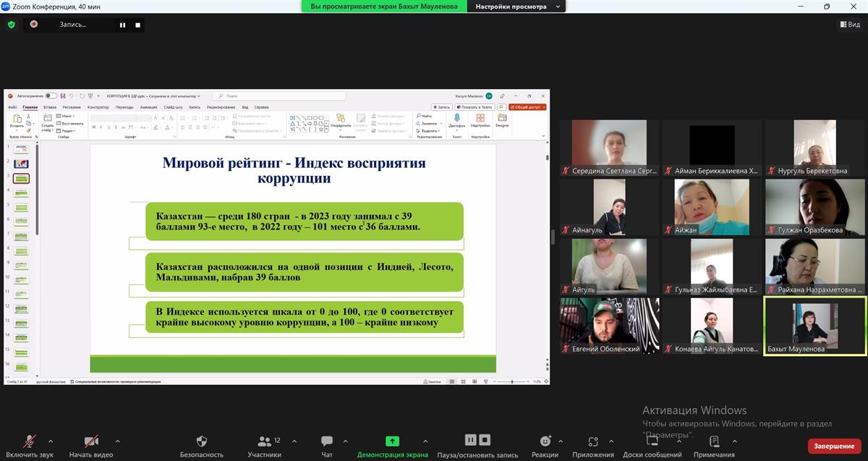
Task: Pause recording using the top recording bar
Action: [x=122, y=25]
